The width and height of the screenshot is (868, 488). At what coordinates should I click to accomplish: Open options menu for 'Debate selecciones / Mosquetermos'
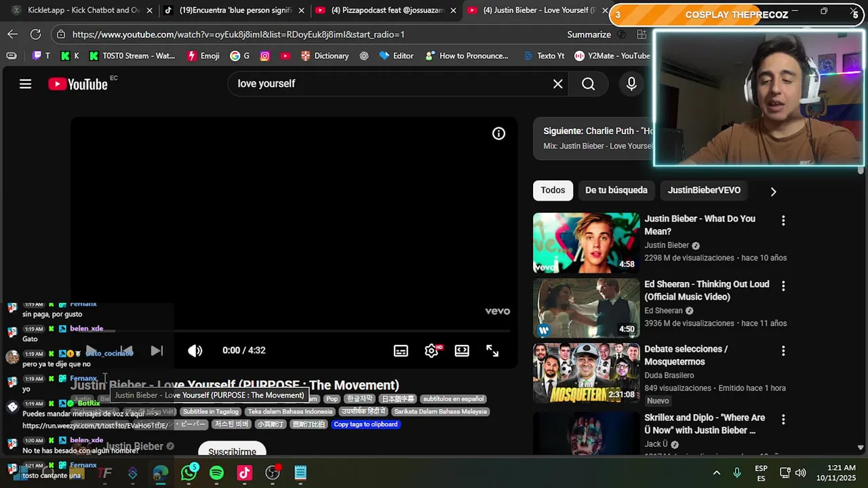click(x=783, y=351)
